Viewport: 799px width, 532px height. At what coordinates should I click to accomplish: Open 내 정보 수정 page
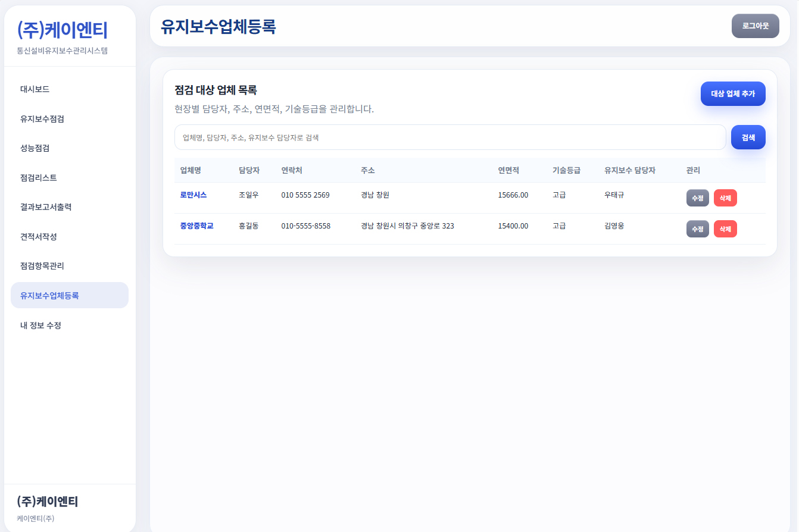40,325
